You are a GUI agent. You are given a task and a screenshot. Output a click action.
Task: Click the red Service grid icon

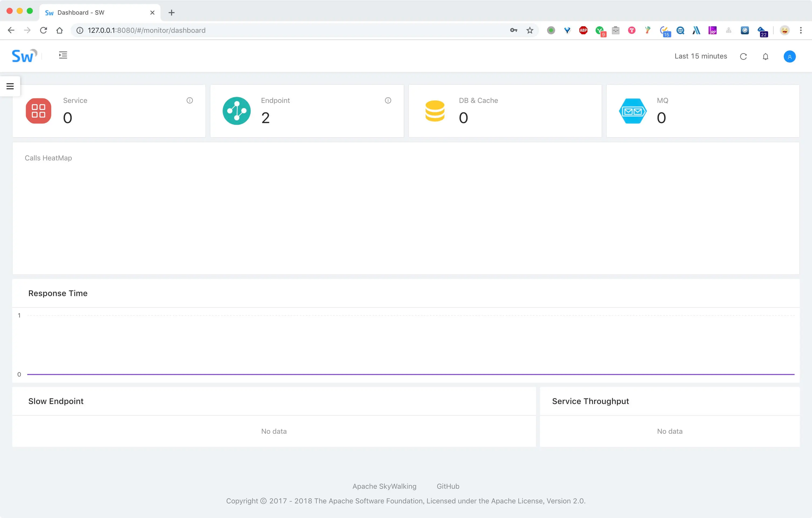pos(38,111)
